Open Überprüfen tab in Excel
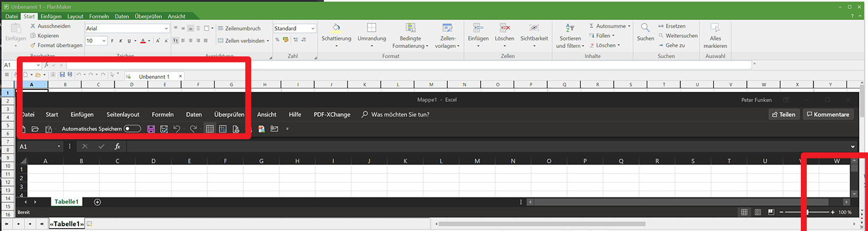The image size is (868, 231). coord(229,115)
